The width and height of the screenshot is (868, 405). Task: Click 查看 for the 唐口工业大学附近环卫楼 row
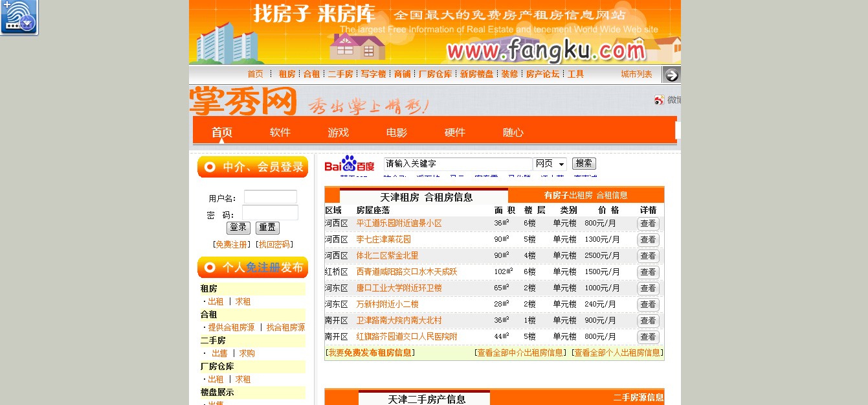tap(648, 288)
